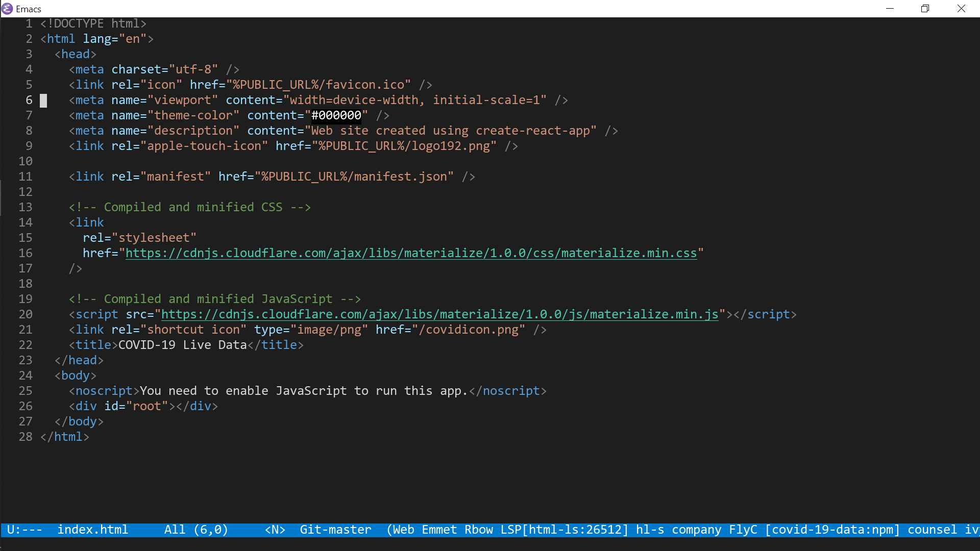The image size is (980, 551).
Task: Click the Rbow minor mode indicator
Action: [478, 530]
